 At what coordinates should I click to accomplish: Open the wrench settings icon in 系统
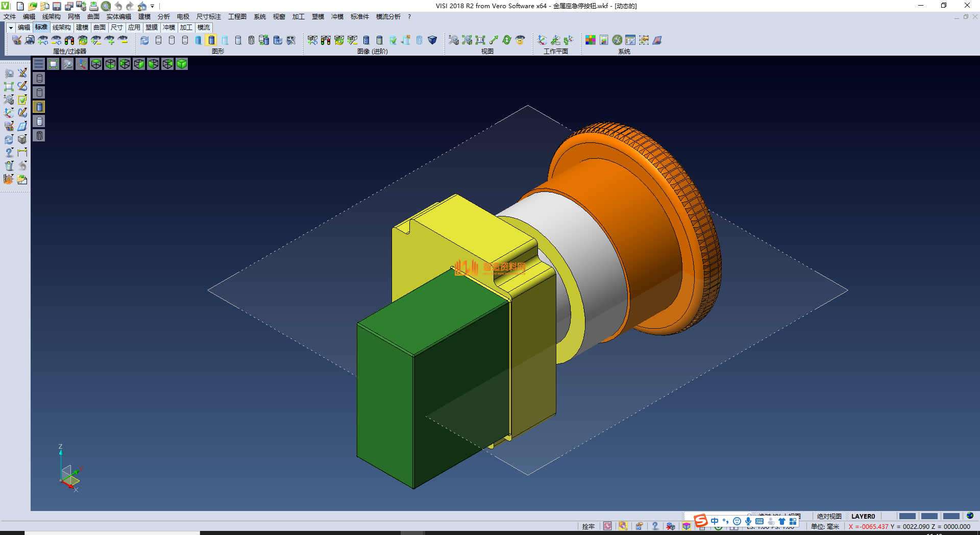pyautogui.click(x=617, y=40)
